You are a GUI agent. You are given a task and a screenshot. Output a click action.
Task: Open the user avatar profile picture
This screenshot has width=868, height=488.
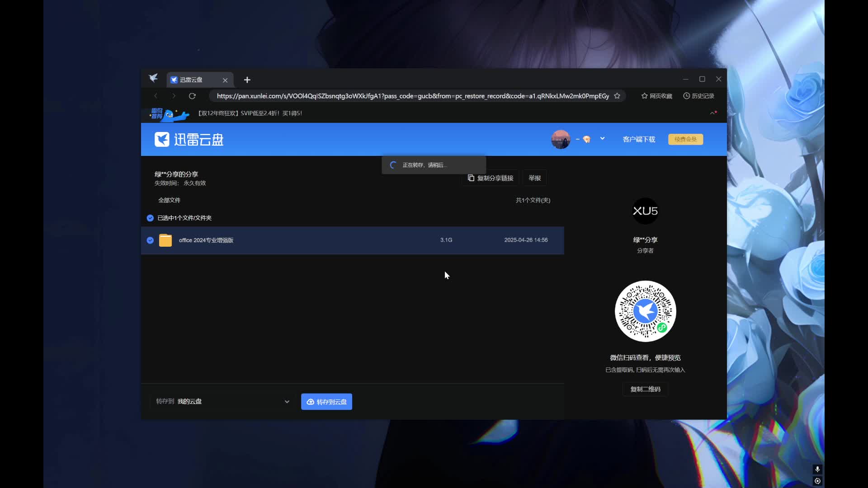coord(560,139)
